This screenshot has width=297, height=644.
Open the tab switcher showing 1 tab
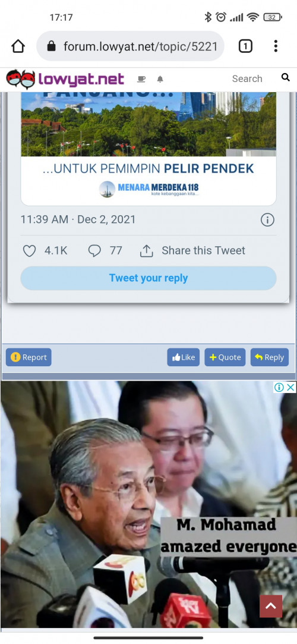pyautogui.click(x=245, y=46)
